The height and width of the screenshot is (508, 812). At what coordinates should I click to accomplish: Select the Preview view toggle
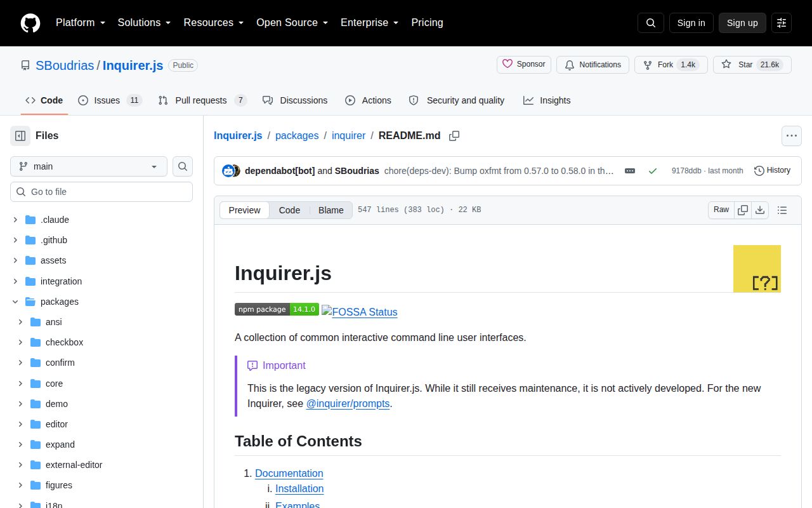click(244, 210)
